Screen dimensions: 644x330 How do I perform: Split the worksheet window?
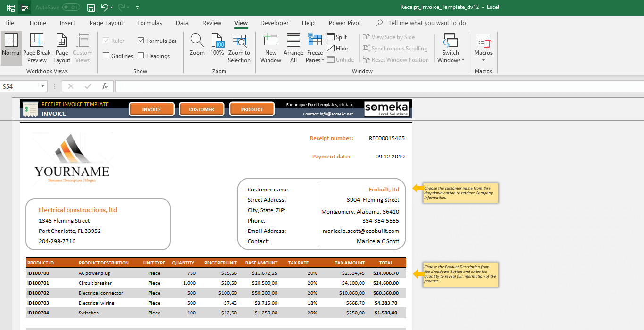point(337,37)
